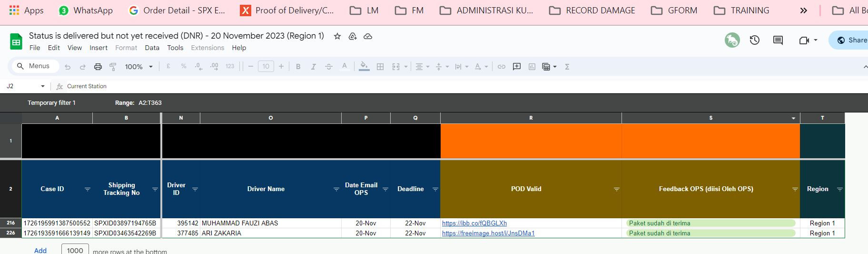Open more number formats 123

230,67
